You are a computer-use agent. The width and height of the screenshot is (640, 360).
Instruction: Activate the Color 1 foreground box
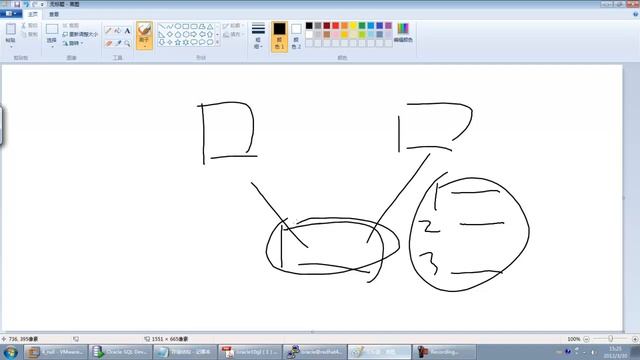(x=279, y=36)
